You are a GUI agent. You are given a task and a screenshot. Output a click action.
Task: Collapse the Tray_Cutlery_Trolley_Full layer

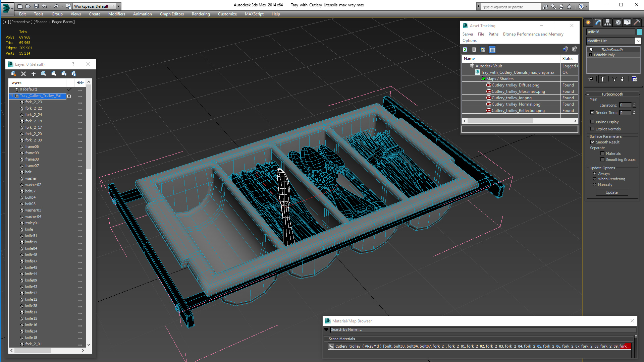11,96
